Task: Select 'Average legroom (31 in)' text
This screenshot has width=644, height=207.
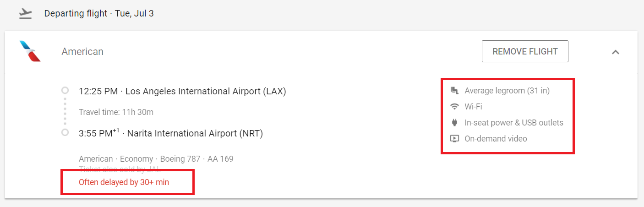Action: (x=507, y=91)
